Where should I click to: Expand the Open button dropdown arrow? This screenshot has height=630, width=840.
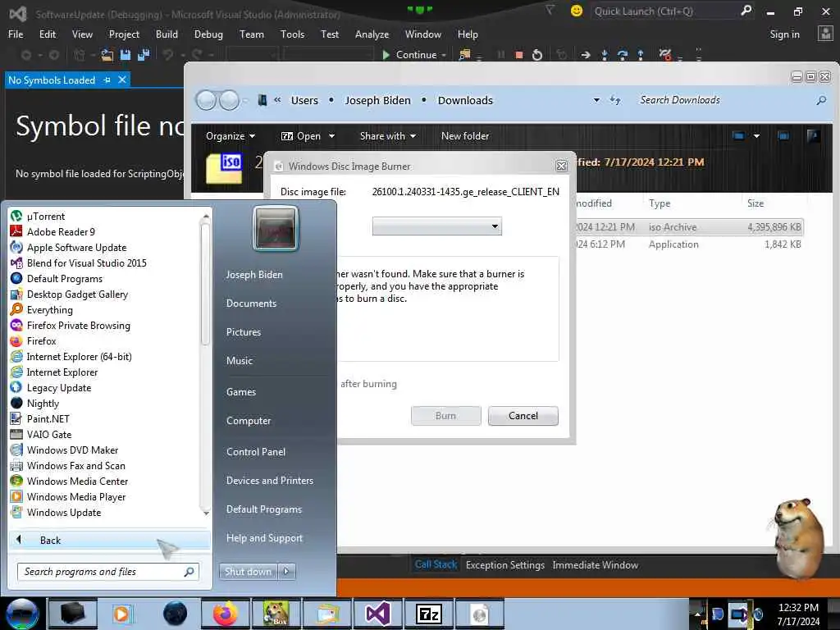[x=331, y=136]
